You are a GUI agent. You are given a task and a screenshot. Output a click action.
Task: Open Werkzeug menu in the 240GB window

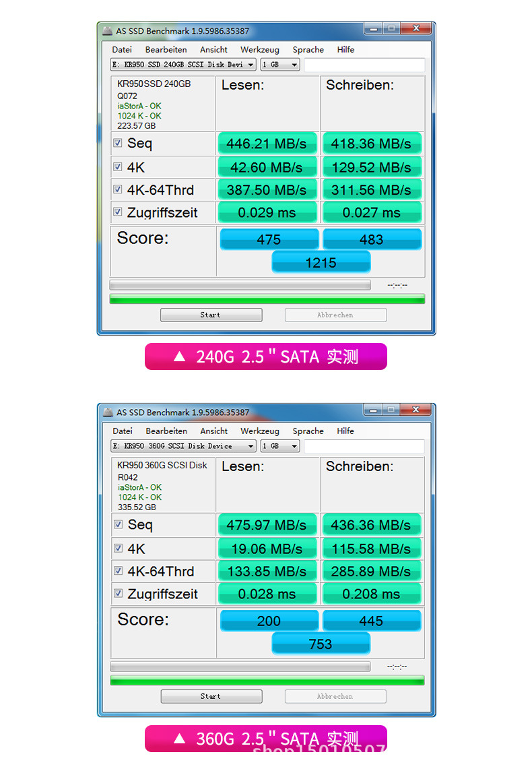pos(260,49)
